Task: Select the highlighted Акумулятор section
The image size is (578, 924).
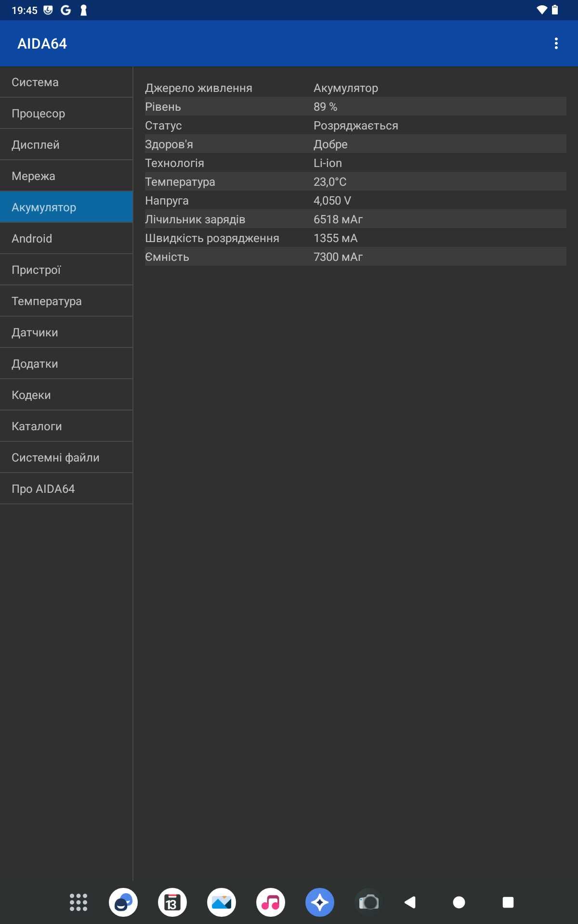Action: point(66,207)
